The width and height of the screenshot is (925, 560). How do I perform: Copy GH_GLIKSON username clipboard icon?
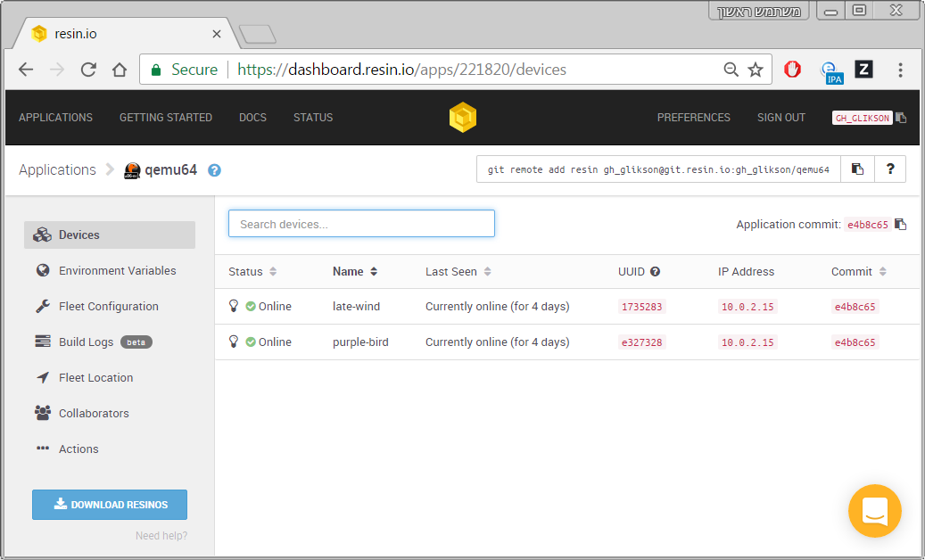pyautogui.click(x=901, y=118)
